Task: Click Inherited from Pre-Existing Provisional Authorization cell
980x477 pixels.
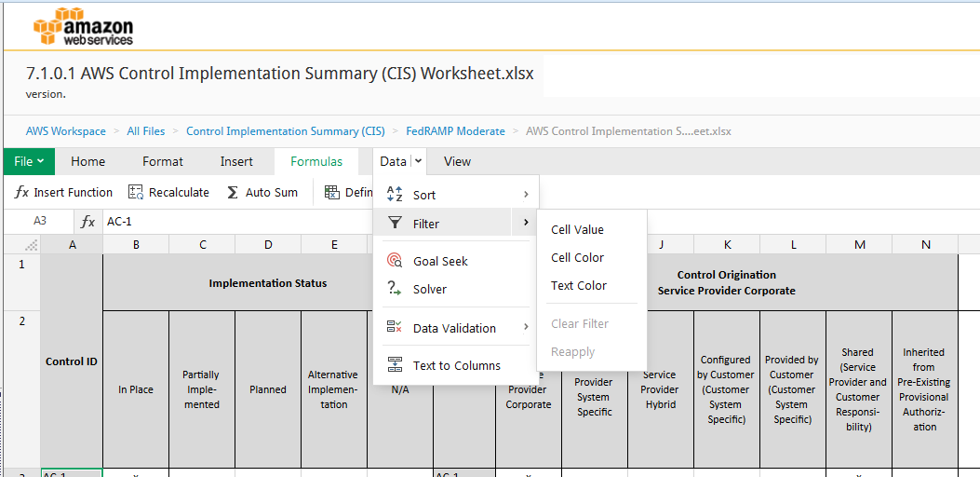Action: [926, 388]
